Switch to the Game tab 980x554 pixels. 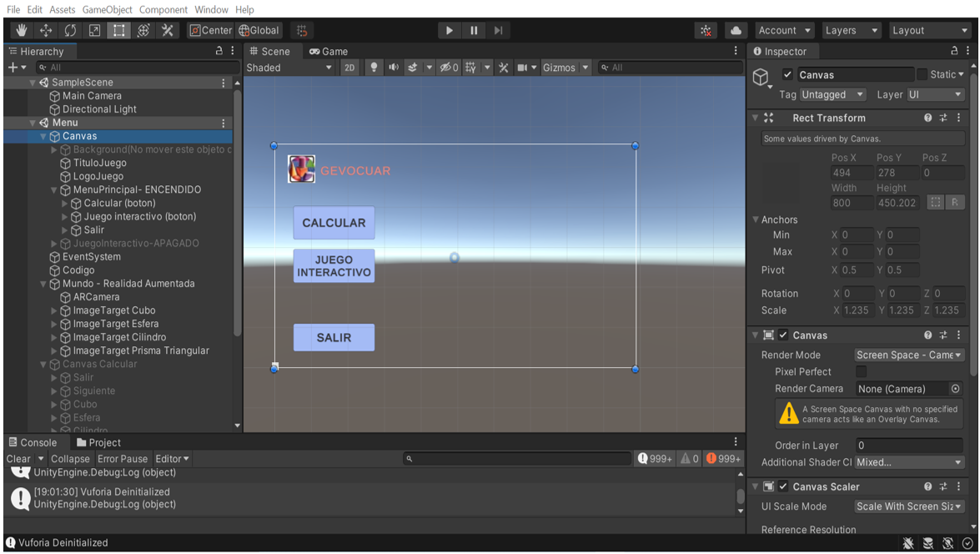pos(329,51)
